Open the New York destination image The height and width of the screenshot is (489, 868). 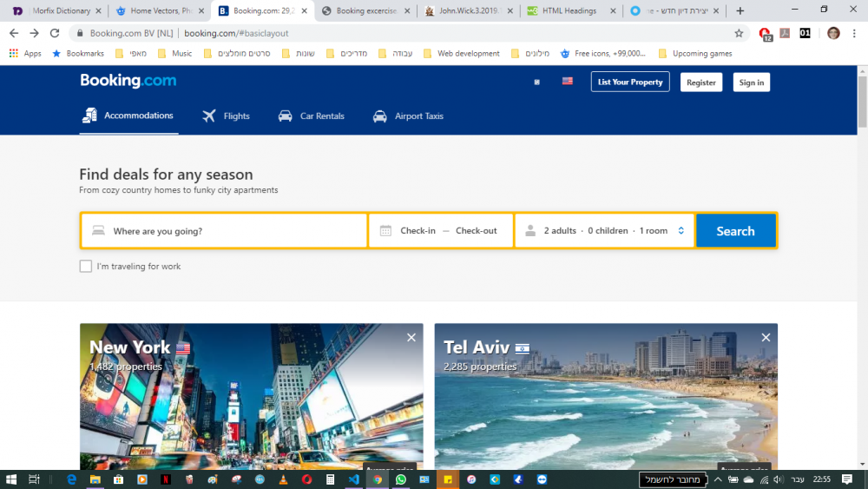[252, 397]
